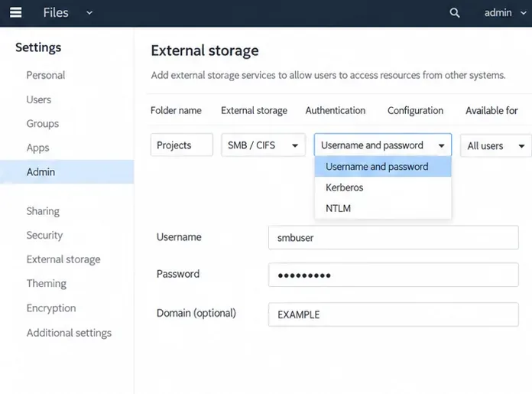Go to Personal settings

45,75
